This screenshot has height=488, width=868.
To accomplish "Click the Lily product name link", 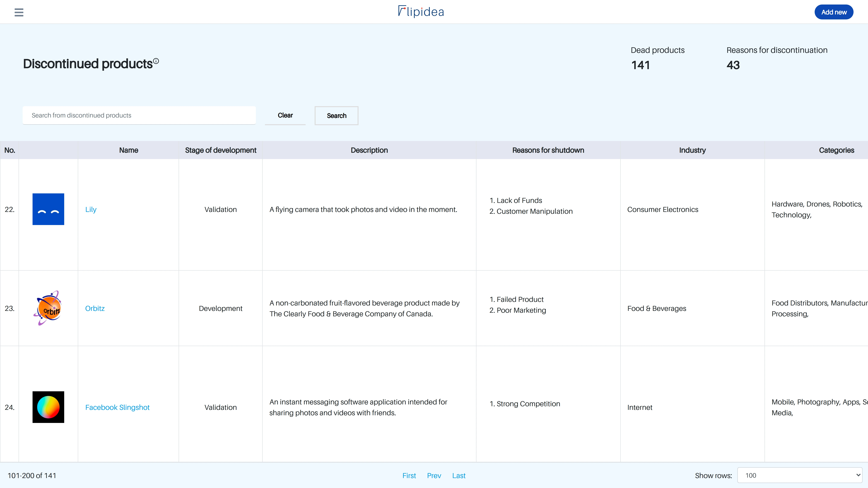I will [91, 209].
